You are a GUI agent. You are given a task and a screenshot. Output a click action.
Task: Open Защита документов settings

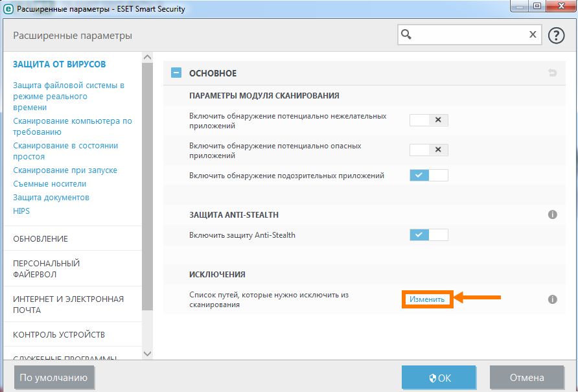coord(51,197)
